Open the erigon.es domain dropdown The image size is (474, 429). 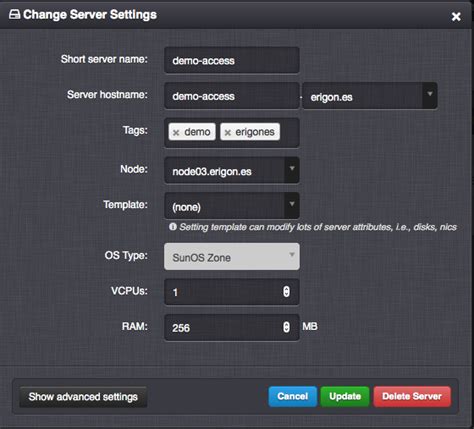click(370, 96)
